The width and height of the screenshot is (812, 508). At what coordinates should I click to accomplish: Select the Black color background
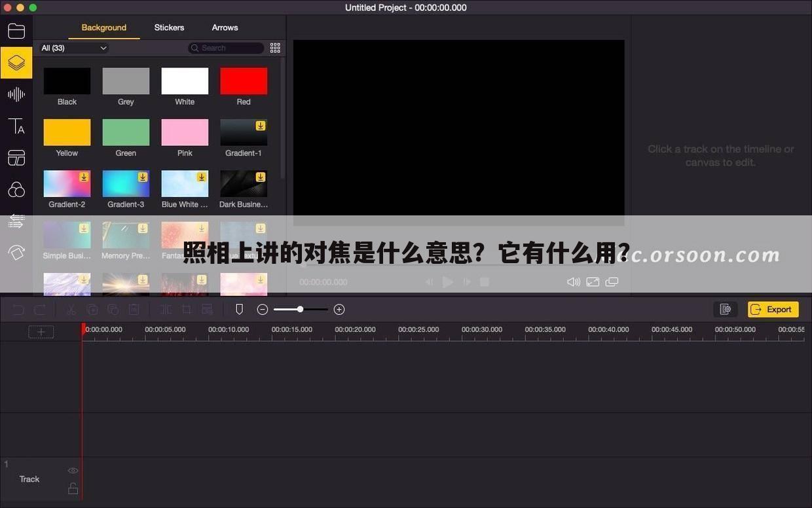click(67, 81)
